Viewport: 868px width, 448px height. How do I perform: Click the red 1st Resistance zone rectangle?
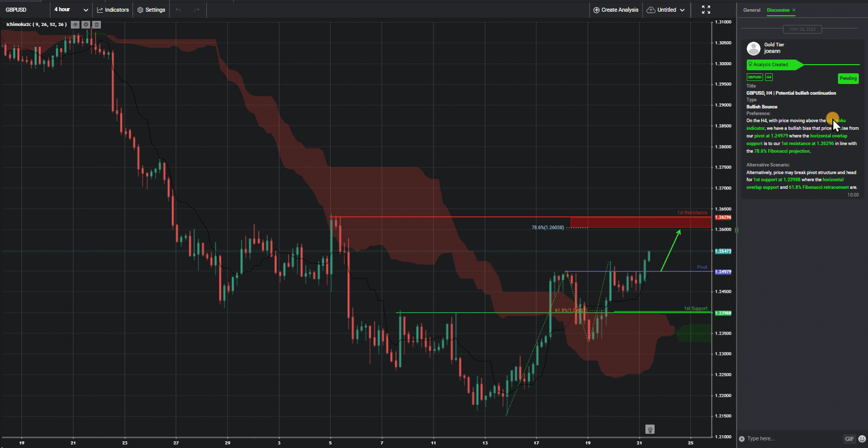(640, 222)
